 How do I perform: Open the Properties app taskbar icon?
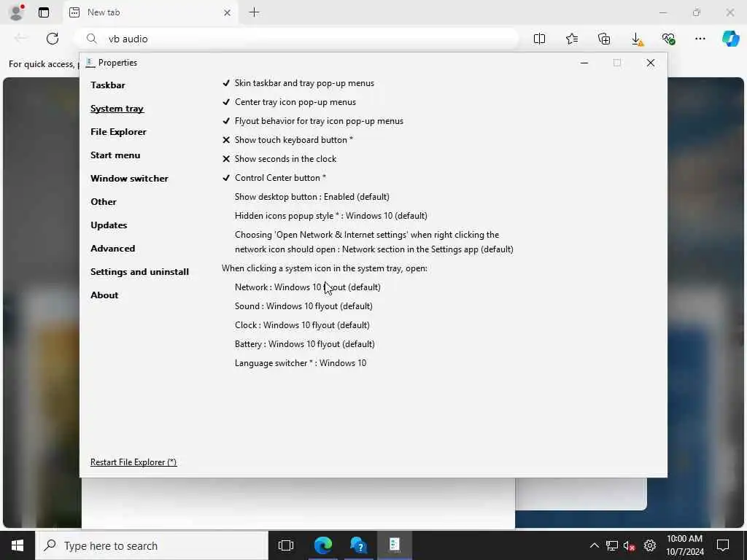click(x=395, y=545)
